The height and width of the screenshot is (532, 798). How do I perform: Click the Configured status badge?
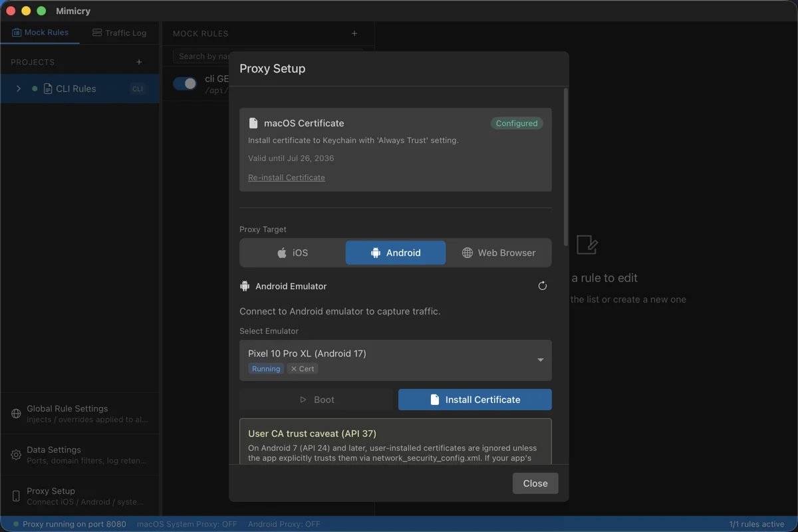point(517,123)
